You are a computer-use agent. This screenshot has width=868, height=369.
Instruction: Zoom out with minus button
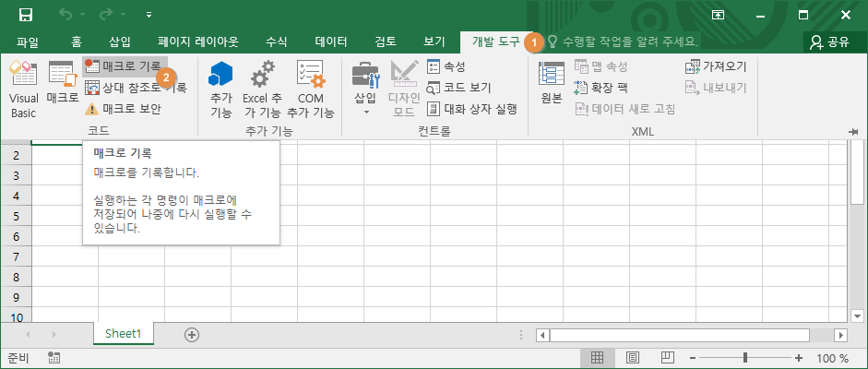pyautogui.click(x=693, y=358)
